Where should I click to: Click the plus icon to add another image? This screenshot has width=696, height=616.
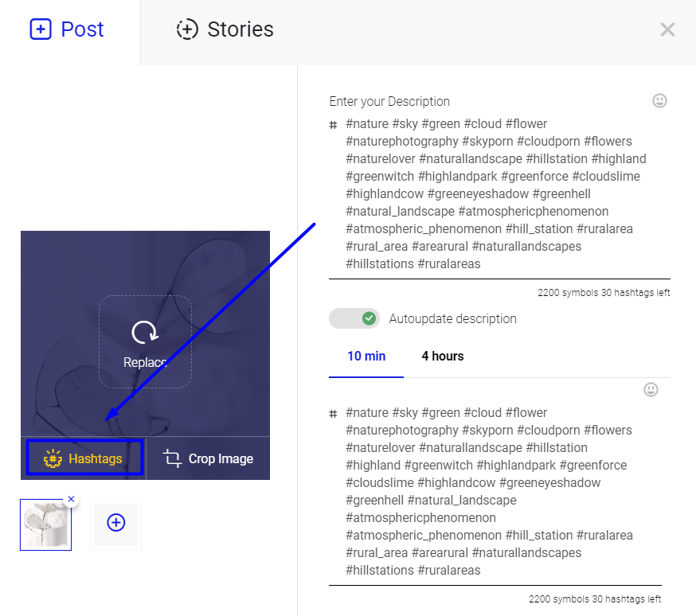(115, 524)
